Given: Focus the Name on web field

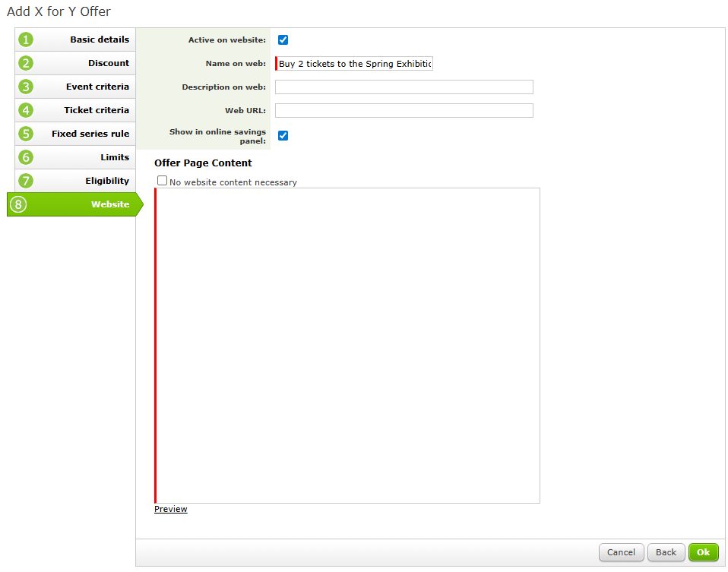Looking at the screenshot, I should tap(354, 64).
